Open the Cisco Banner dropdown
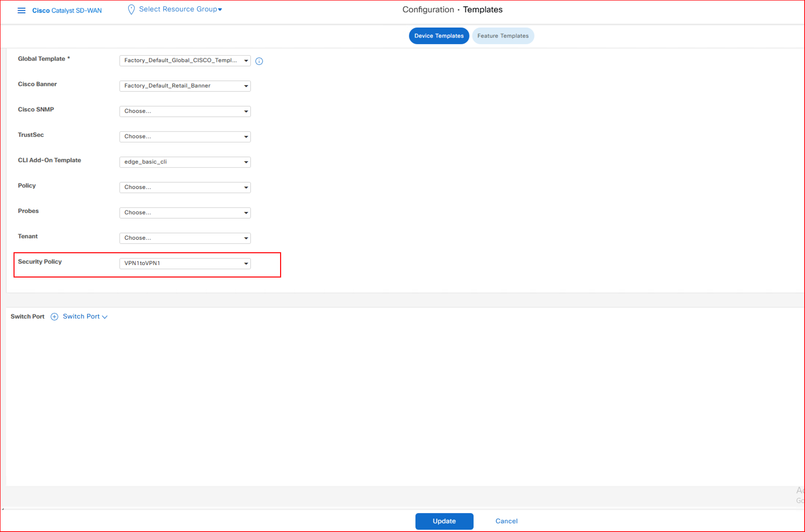This screenshot has width=805, height=532. [x=185, y=86]
